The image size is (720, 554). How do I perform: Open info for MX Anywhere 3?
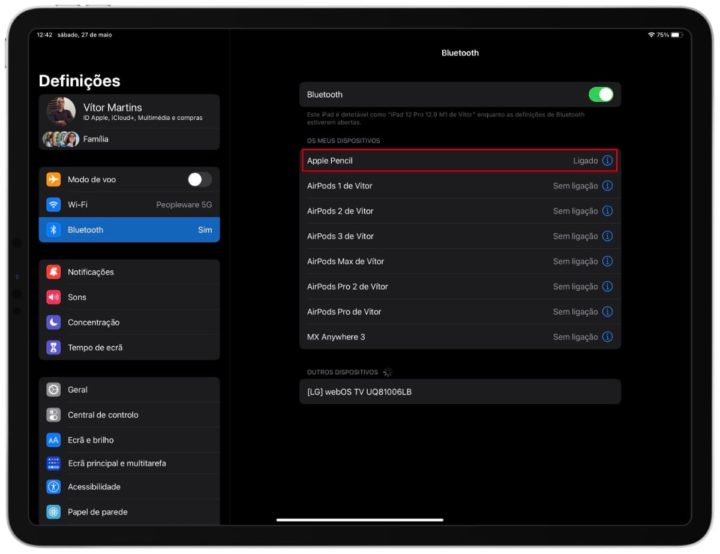pyautogui.click(x=608, y=337)
